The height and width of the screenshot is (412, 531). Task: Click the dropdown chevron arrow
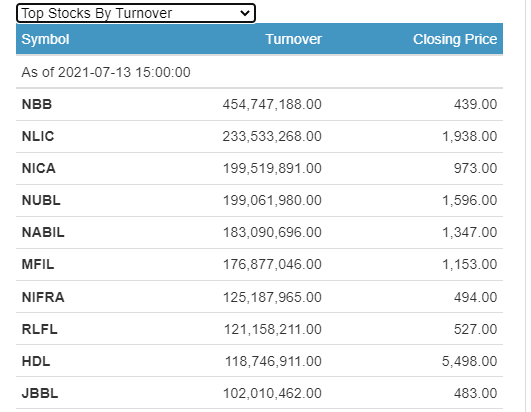coord(245,13)
